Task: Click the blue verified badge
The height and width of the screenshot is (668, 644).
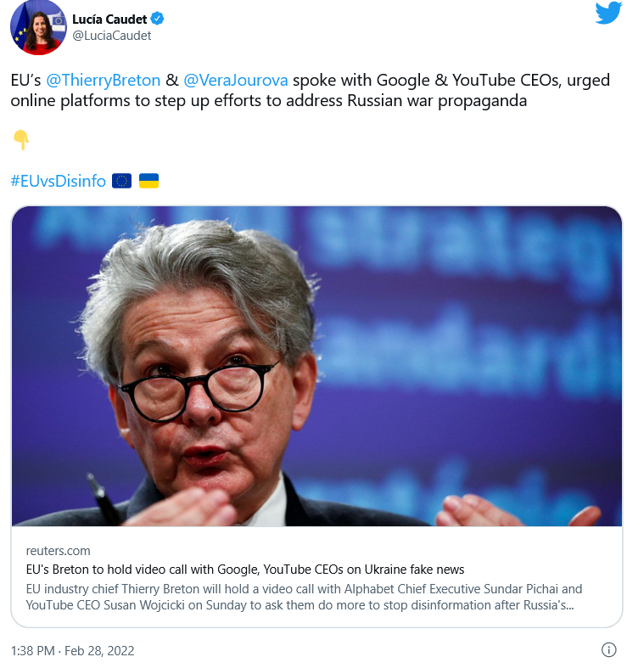Action: [x=157, y=19]
